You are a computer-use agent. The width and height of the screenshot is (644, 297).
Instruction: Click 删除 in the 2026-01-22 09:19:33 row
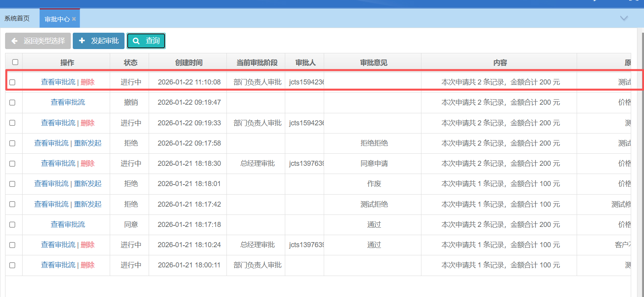(x=88, y=123)
